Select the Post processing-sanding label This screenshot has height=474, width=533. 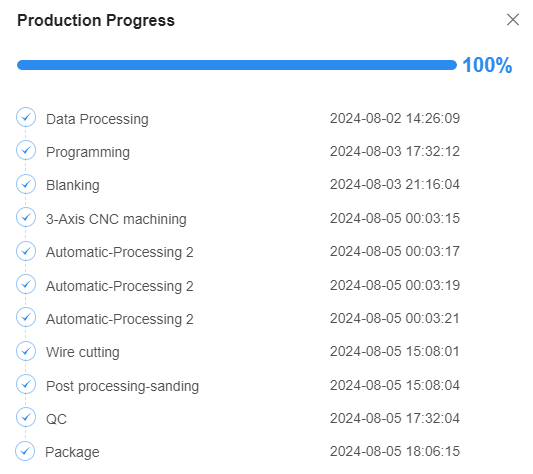[x=122, y=386]
